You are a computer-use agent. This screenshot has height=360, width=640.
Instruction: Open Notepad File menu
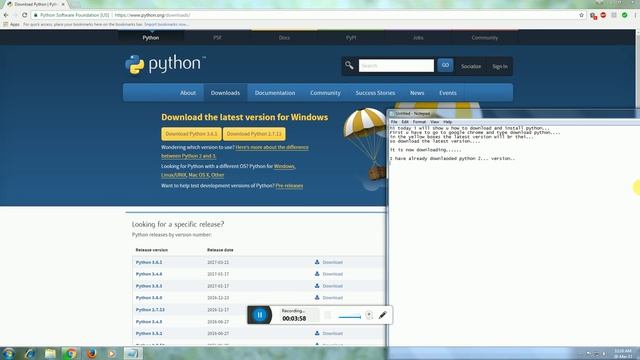[x=394, y=122]
